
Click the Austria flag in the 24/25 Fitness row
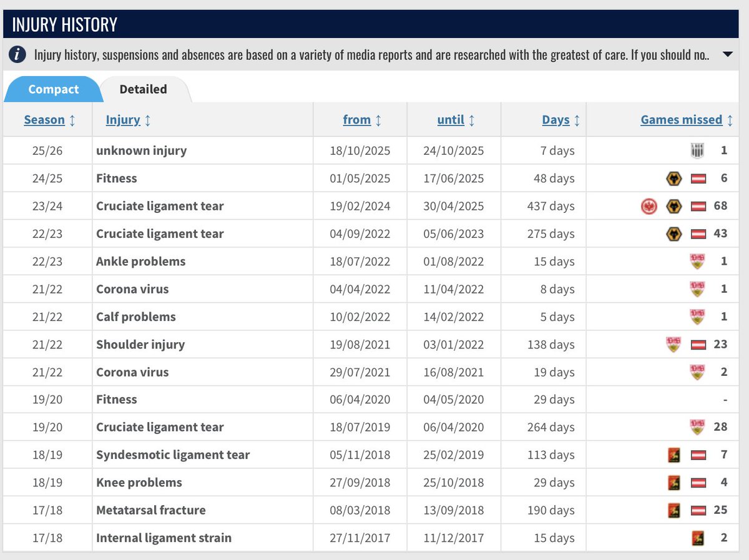tap(698, 179)
